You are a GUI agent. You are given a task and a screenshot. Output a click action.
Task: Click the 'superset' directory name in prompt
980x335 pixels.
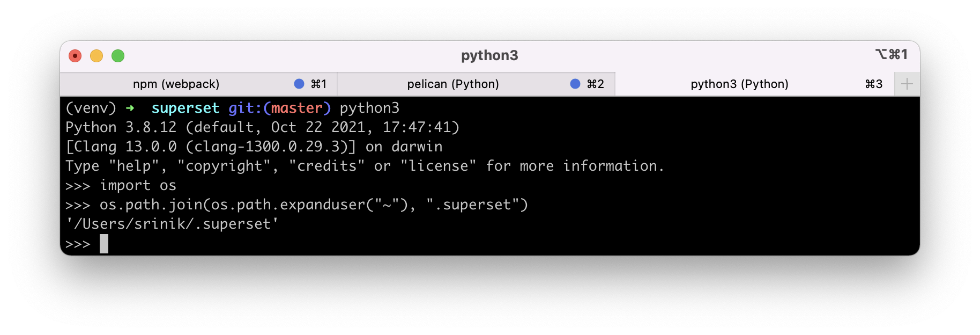click(185, 108)
